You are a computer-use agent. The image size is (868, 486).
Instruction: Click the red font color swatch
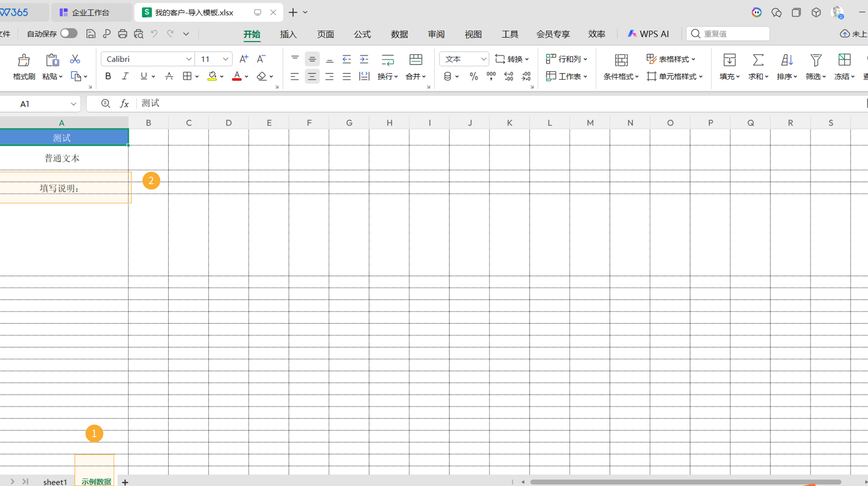coord(237,76)
